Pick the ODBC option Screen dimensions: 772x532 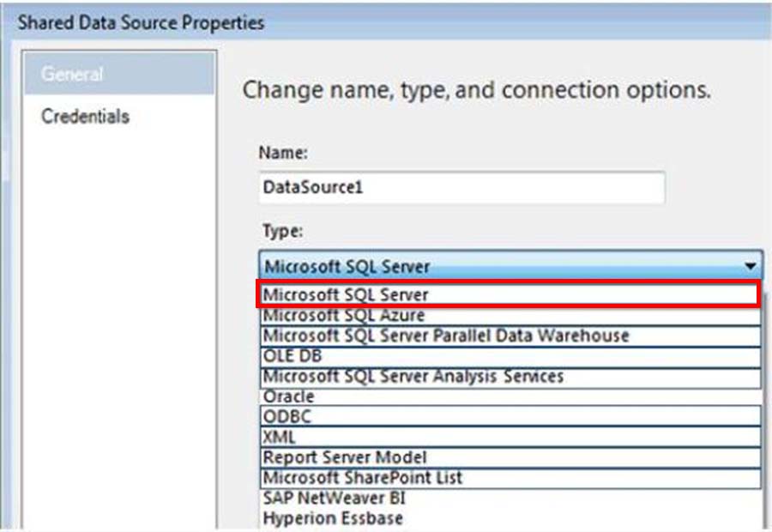[x=510, y=417]
